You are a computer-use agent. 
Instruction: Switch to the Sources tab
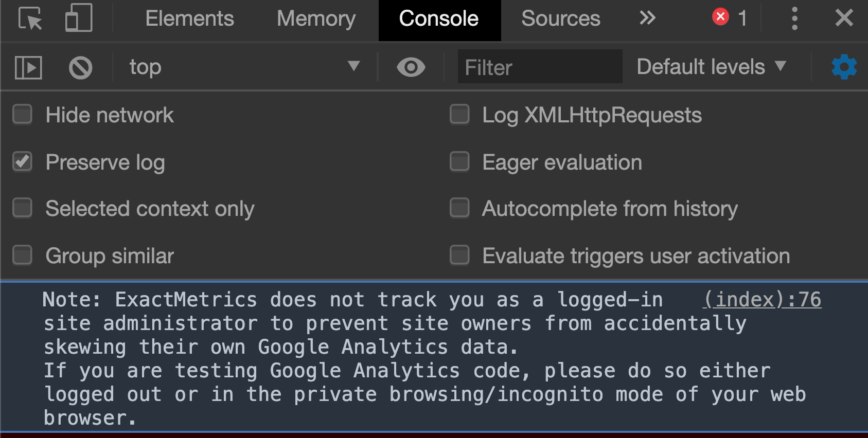(560, 19)
